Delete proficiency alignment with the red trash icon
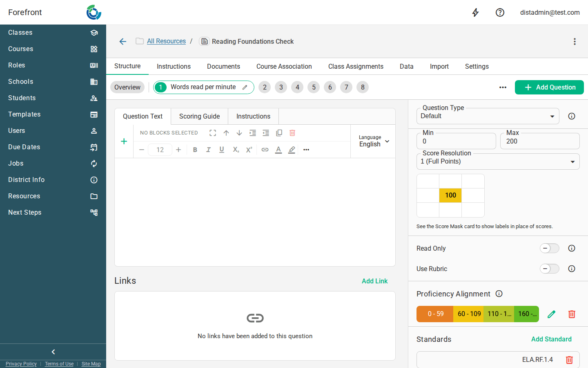This screenshot has height=368, width=588. click(x=572, y=314)
